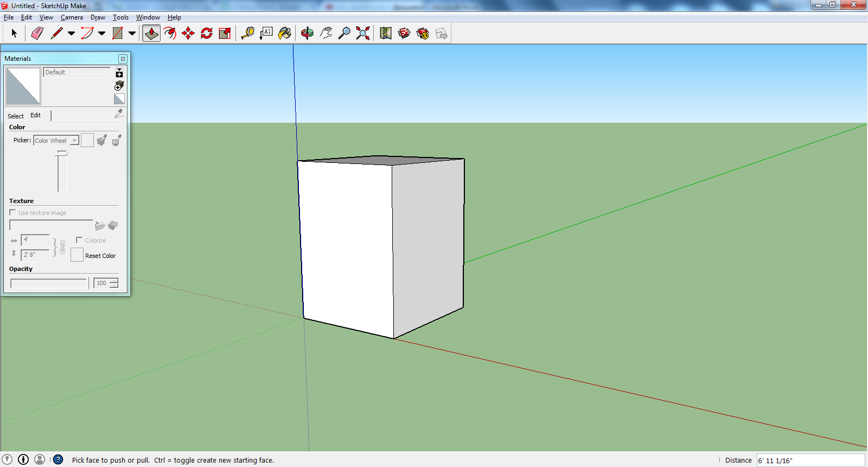This screenshot has width=868, height=467.
Task: Click the Create Material icon
Action: (x=119, y=85)
